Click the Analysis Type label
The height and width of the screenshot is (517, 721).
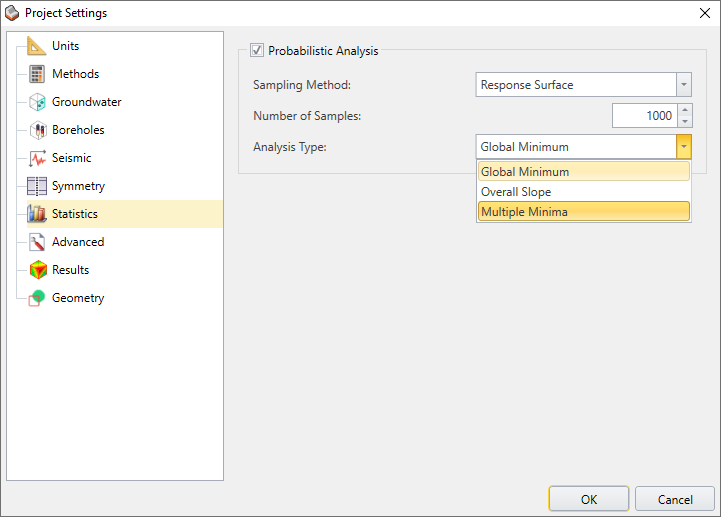coord(290,147)
